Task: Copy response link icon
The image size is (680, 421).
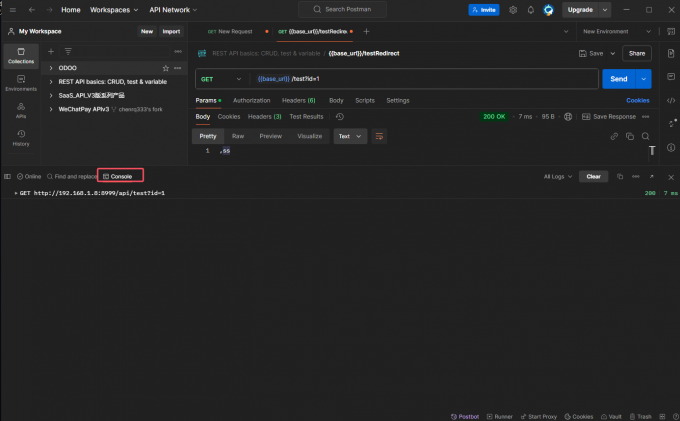Action: click(x=614, y=136)
